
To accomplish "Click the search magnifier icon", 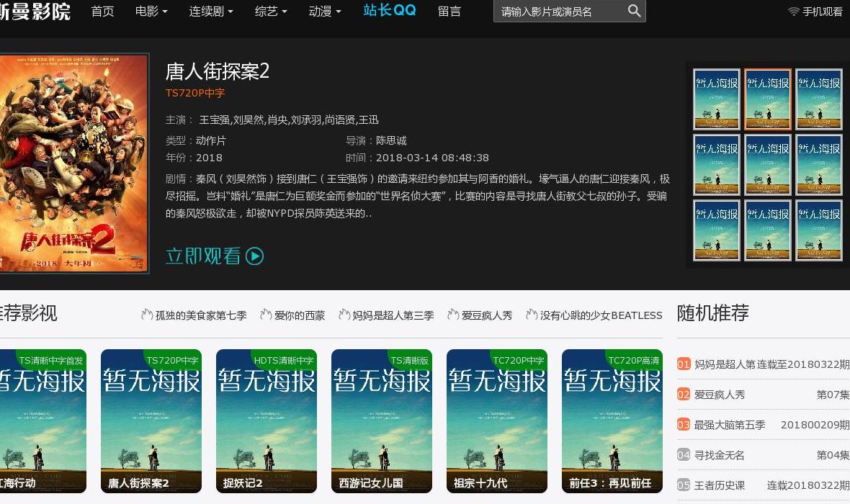I will [x=634, y=11].
